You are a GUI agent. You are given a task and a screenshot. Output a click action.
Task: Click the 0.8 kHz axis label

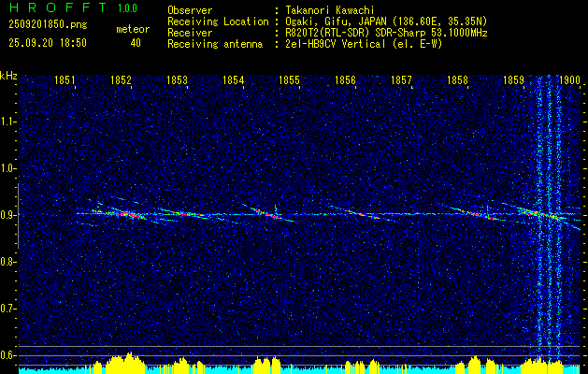coord(7,262)
